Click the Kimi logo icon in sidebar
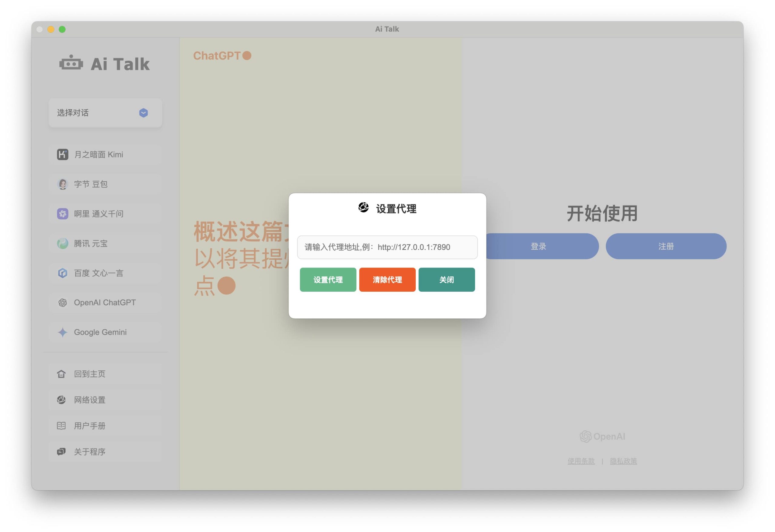 62,154
